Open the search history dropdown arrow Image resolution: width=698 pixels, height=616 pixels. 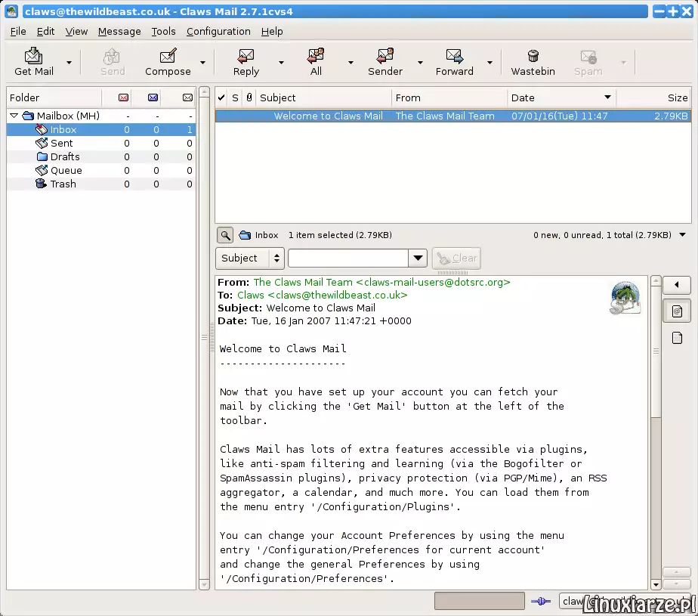click(418, 258)
